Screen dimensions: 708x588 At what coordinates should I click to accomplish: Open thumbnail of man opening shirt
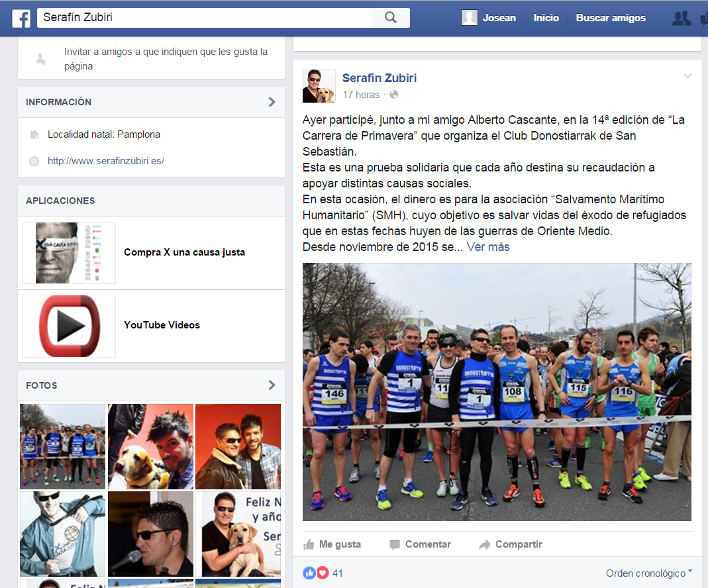point(62,534)
